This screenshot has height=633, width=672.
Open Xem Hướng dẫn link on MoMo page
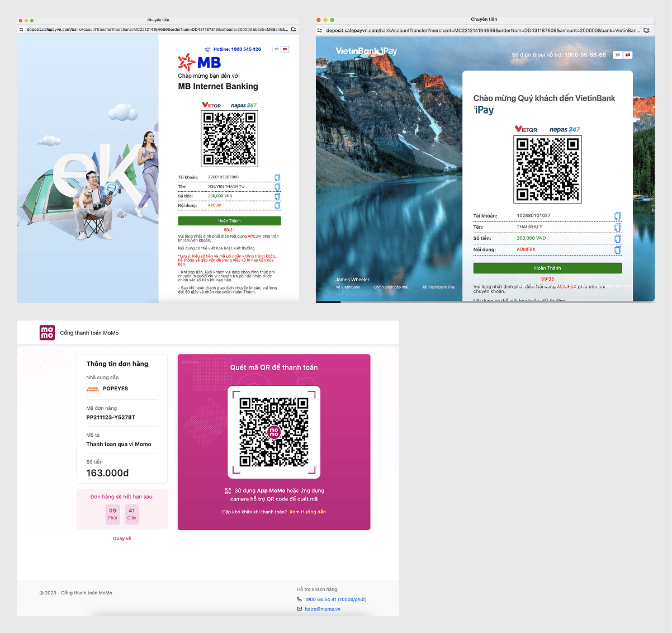307,512
